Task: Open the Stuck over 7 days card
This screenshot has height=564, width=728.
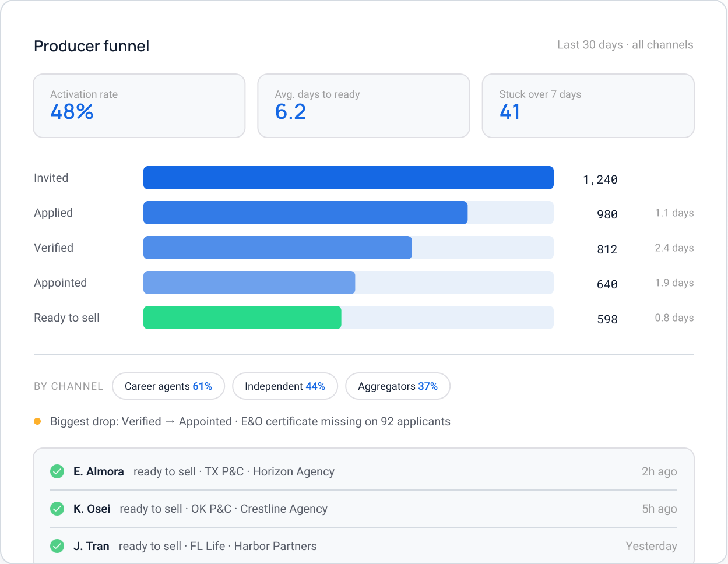Action: tap(588, 105)
